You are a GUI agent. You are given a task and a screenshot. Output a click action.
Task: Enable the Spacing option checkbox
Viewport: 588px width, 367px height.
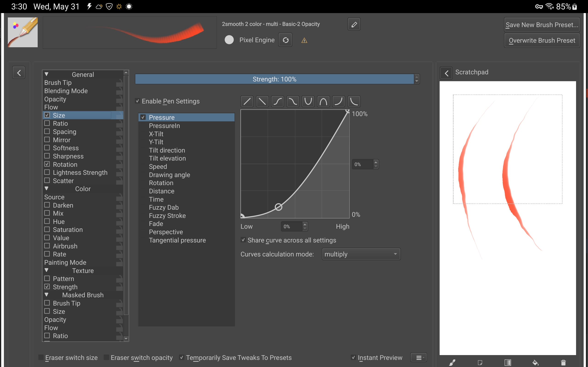[x=47, y=132]
